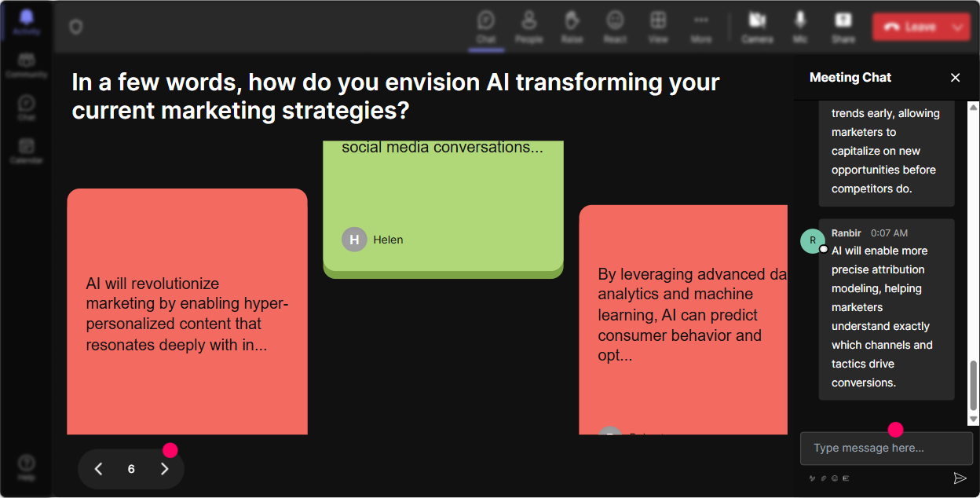Image resolution: width=980 pixels, height=498 pixels.
Task: Attach a file with the paperclip icon
Action: 824,478
